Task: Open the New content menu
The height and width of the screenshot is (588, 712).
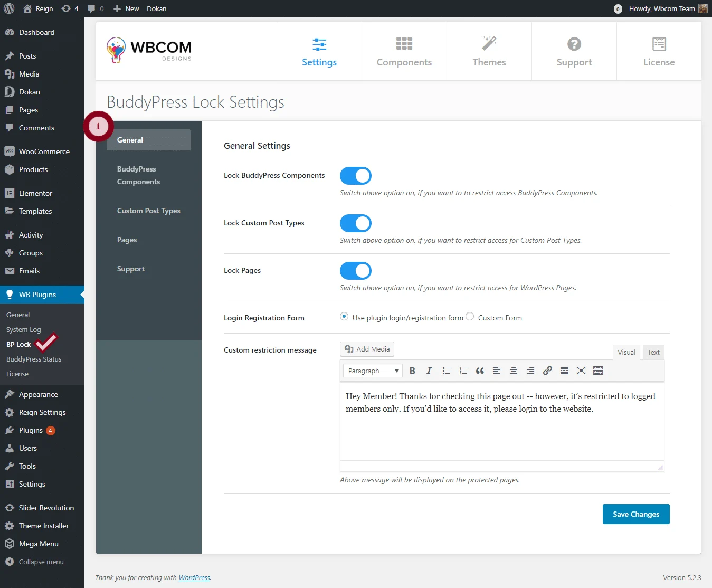Action: point(126,8)
